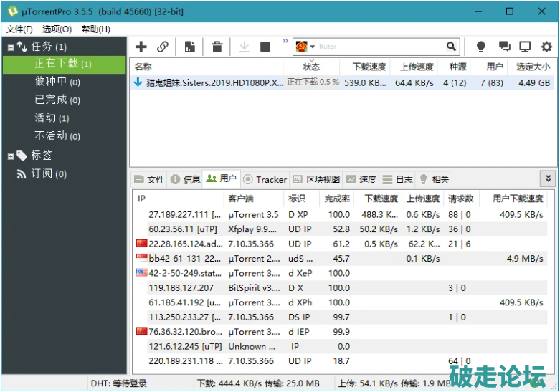Collapse the detail pane with the double chevron
The width and height of the screenshot is (560, 392).
click(x=548, y=178)
